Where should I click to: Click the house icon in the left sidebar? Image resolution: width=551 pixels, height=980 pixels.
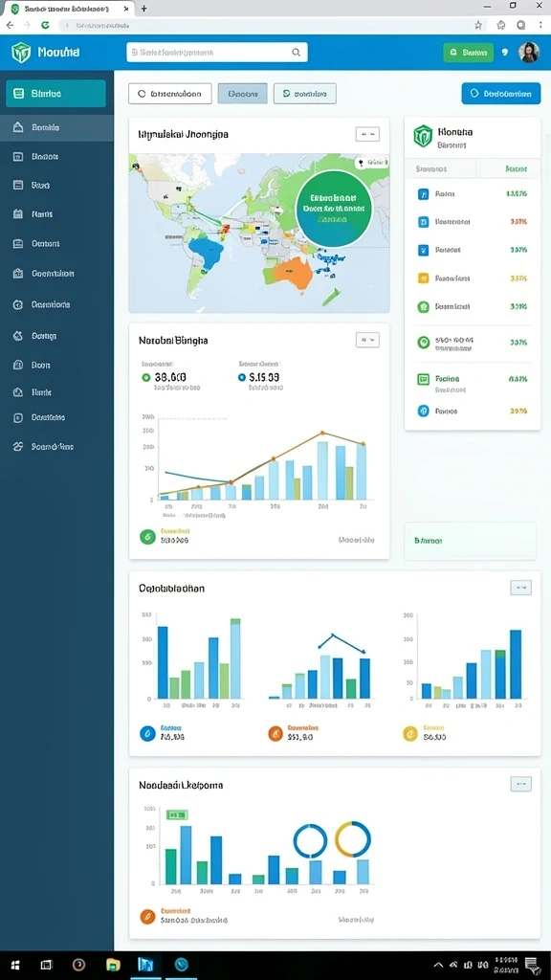pyautogui.click(x=18, y=127)
